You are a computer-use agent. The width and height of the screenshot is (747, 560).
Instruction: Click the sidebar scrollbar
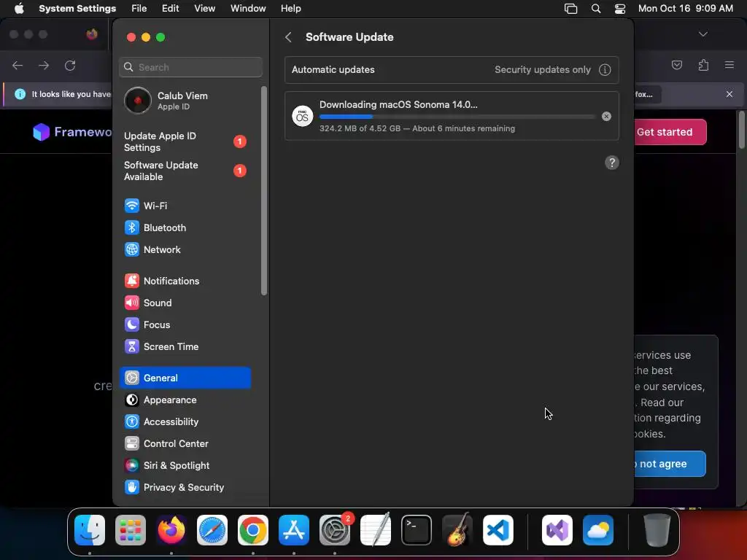pos(264,190)
